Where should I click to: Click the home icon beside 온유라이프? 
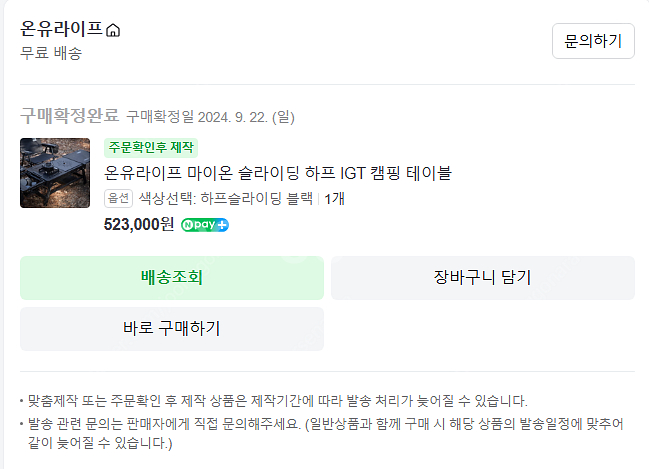[113, 30]
